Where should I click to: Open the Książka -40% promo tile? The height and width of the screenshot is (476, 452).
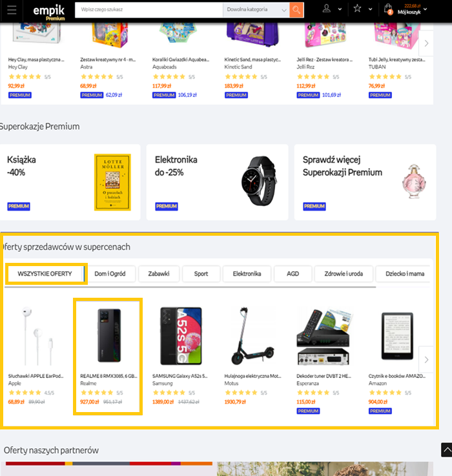(x=70, y=182)
